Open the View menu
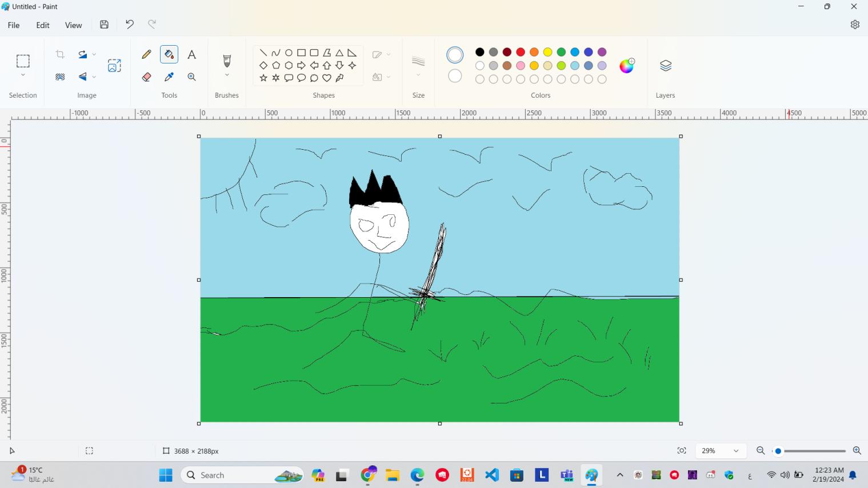 (x=73, y=25)
